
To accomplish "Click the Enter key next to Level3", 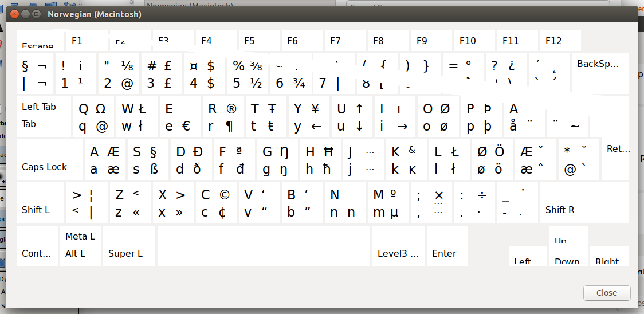I will (447, 246).
